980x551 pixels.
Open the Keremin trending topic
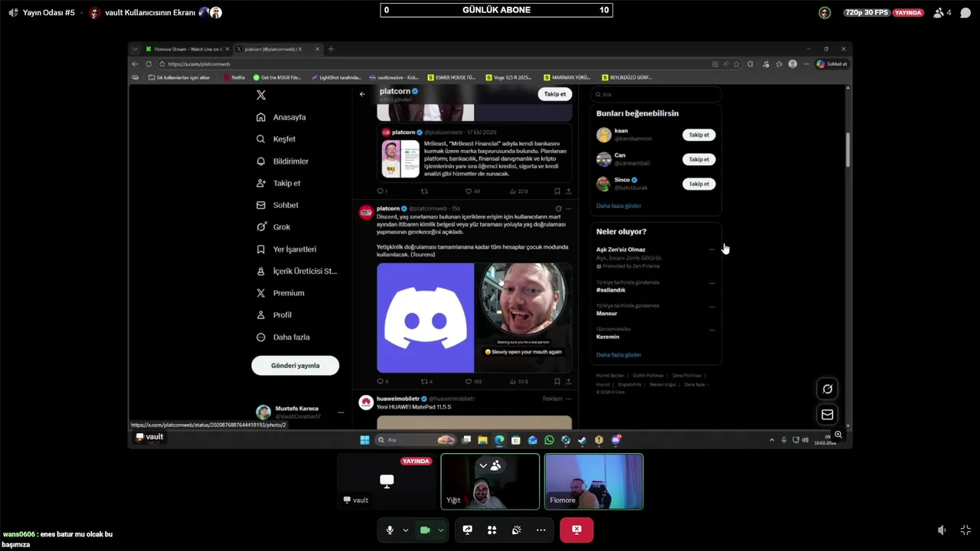pyautogui.click(x=608, y=337)
